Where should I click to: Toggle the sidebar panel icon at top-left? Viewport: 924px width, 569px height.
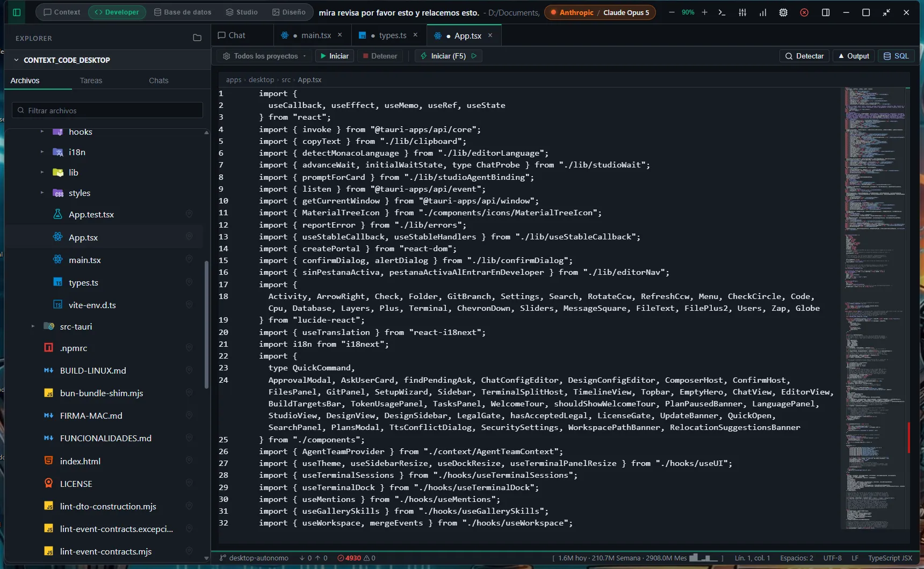coord(17,12)
